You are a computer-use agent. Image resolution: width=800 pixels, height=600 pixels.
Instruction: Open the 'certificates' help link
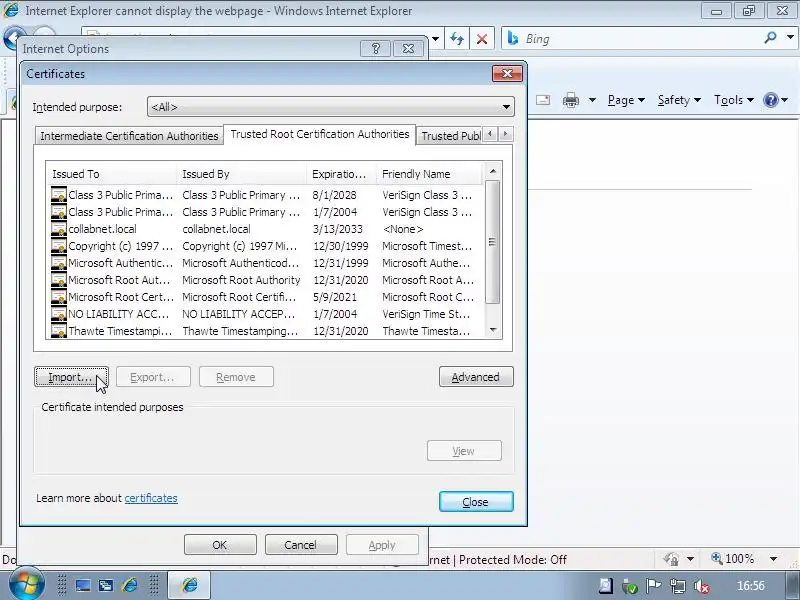(x=151, y=498)
